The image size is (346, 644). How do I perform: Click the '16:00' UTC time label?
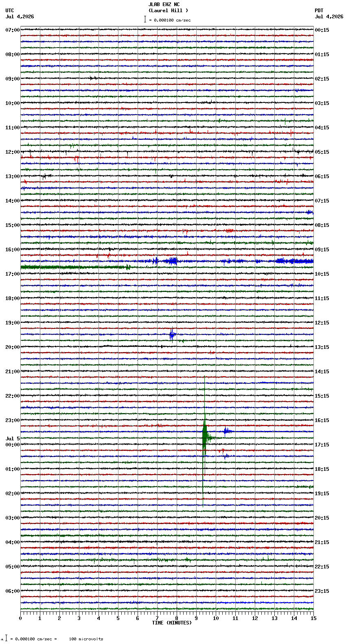13,250
